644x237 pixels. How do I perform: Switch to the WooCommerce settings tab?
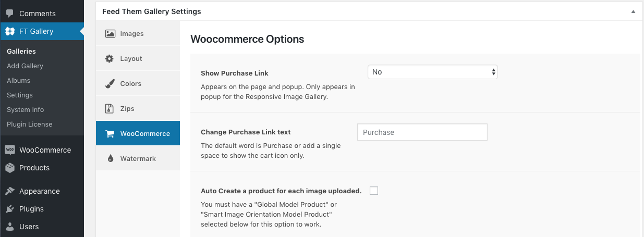(138, 133)
